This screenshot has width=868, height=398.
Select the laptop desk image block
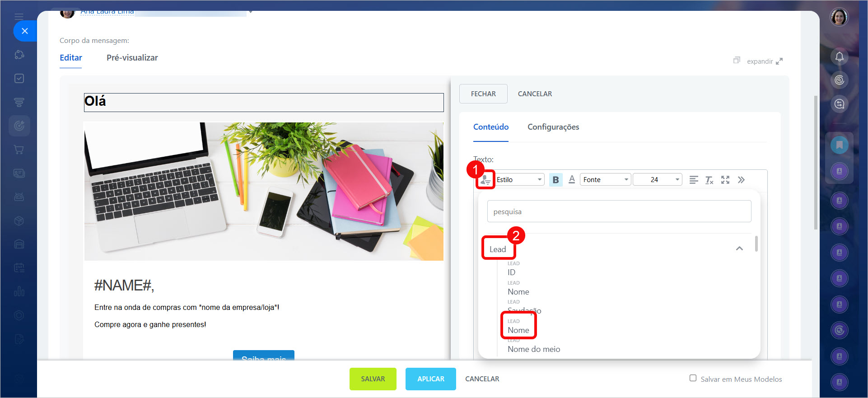coord(264,192)
